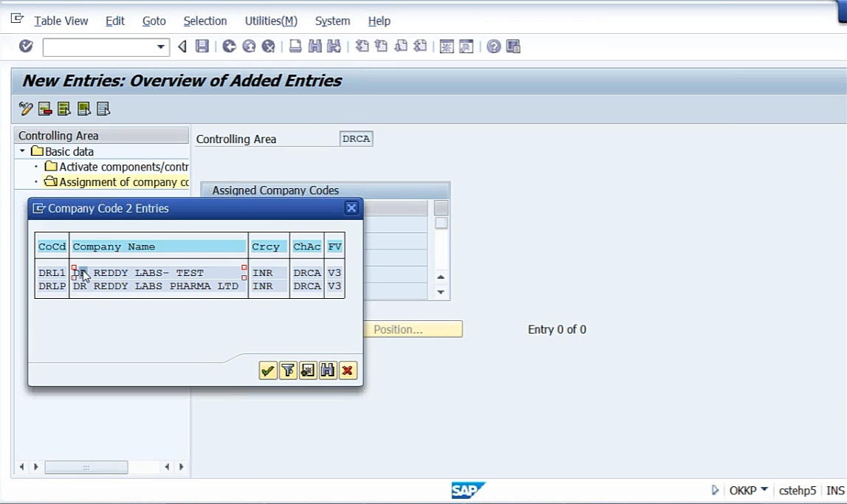
Task: Open the window menu icon beside Table View
Action: [x=17, y=19]
